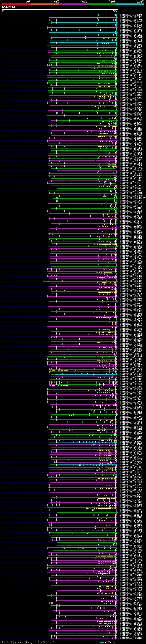Select hit label UniRef100_A9VE05

coord(131,58)
